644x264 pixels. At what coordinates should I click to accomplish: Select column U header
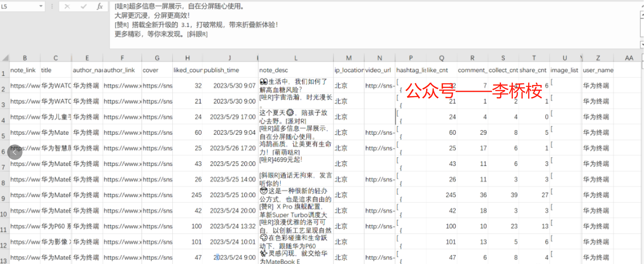tap(565, 58)
